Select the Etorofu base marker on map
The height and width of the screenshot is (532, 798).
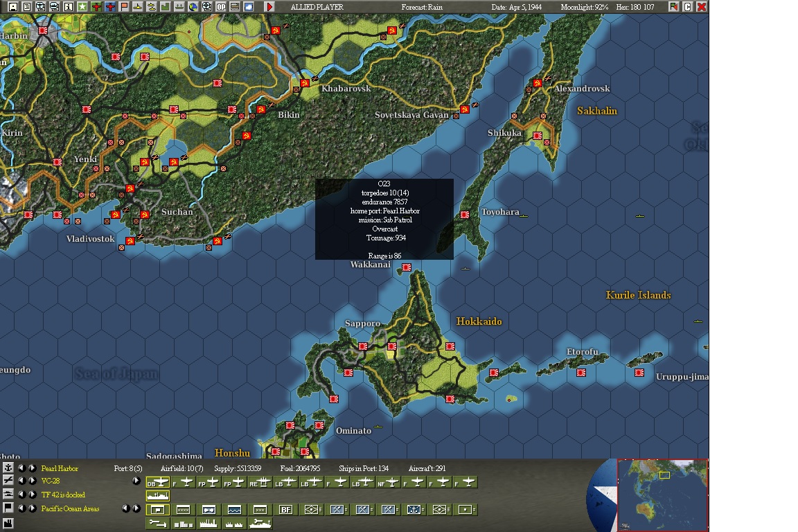pyautogui.click(x=580, y=373)
